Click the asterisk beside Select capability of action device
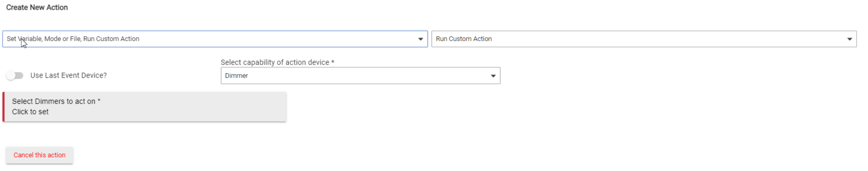The height and width of the screenshot is (171, 868). point(333,62)
